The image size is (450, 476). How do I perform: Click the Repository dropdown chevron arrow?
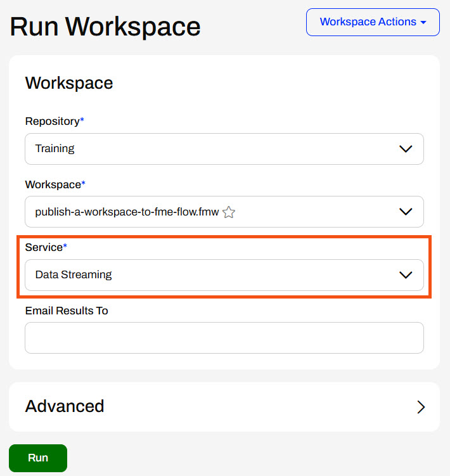[406, 149]
